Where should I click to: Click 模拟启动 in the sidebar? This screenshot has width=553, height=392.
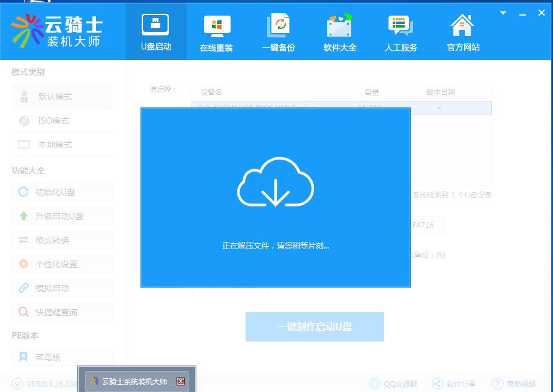[x=62, y=288]
